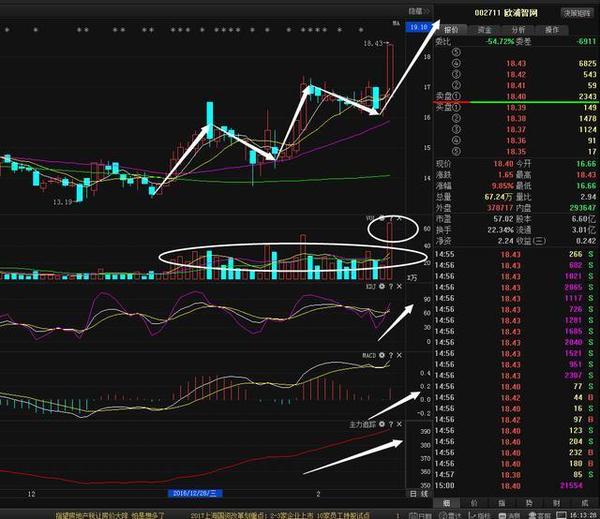Screen dimensions: 600x519
Task: Click the buy level ⑤ circled icon
Action: tap(456, 152)
